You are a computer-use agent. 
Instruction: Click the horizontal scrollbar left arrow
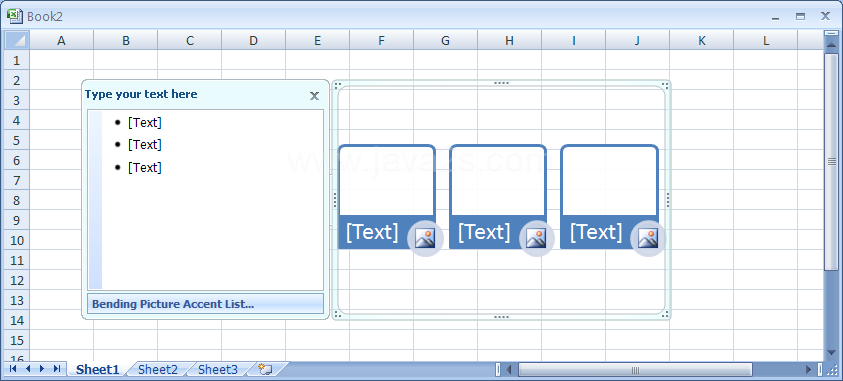(x=509, y=369)
